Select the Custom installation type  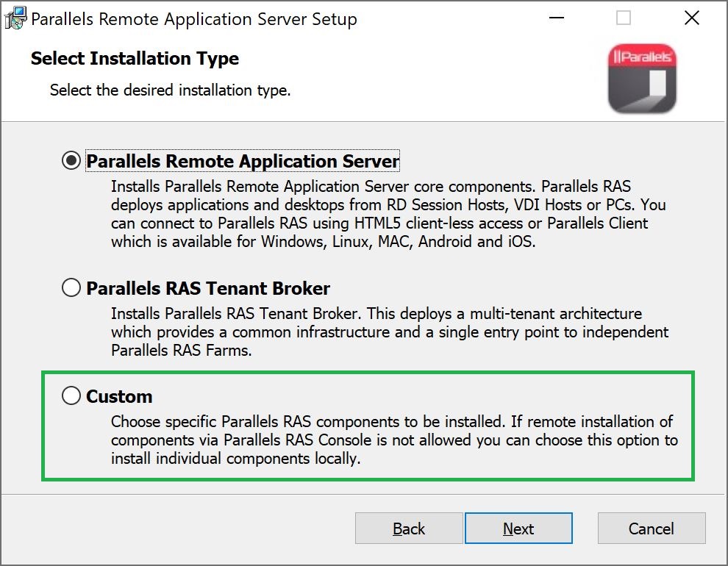point(71,395)
